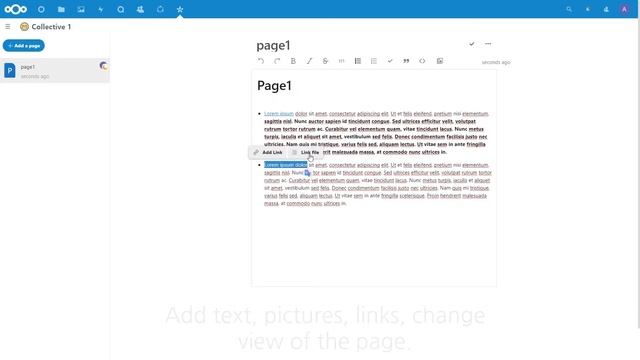Open the Dashboard app (circle icon)

pyautogui.click(x=41, y=9)
